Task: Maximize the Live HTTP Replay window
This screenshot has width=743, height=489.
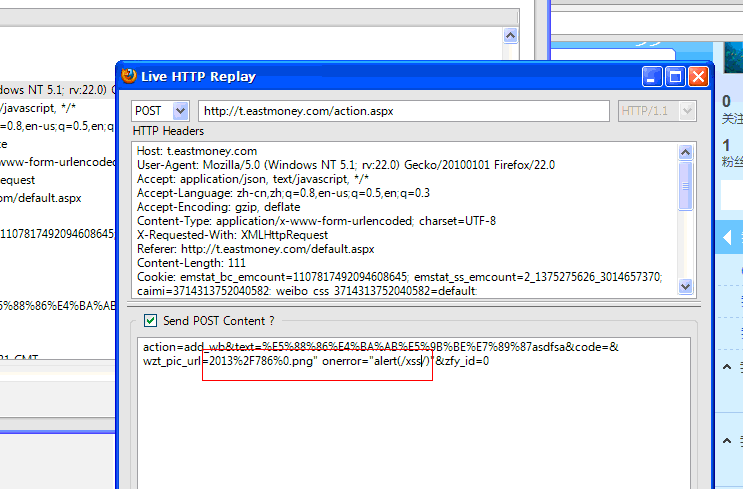Action: tap(675, 76)
